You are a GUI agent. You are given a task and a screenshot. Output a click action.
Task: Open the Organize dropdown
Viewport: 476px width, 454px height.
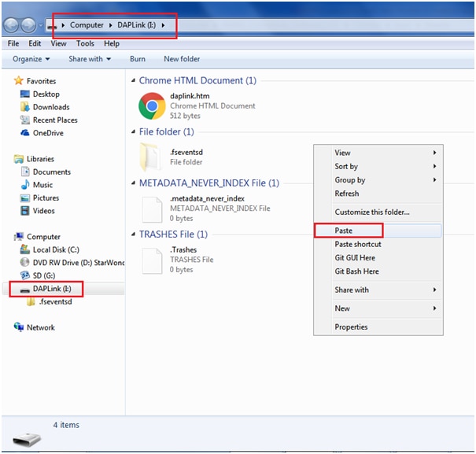31,59
